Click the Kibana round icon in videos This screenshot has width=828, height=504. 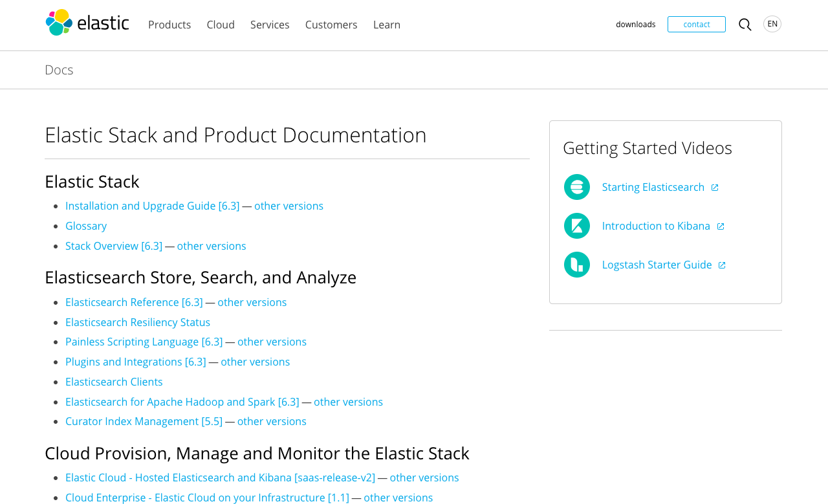coord(577,226)
